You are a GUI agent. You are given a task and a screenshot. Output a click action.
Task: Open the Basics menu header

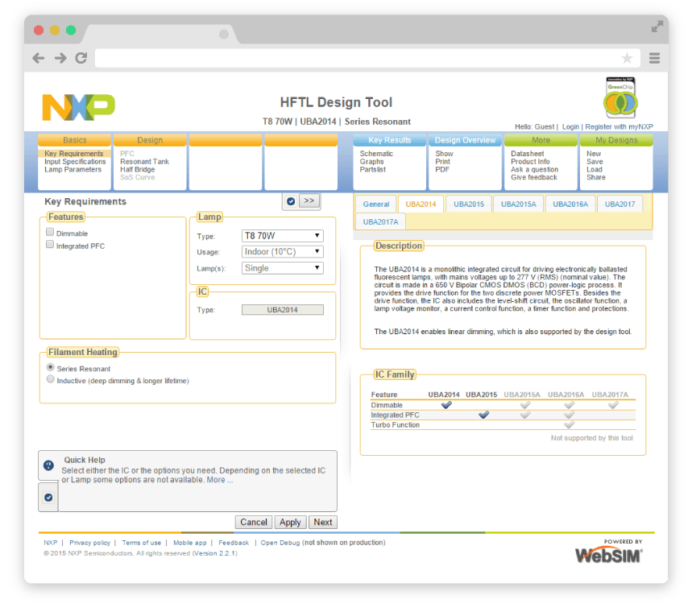click(75, 140)
